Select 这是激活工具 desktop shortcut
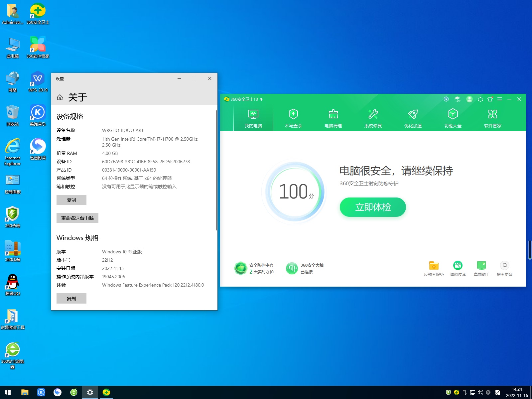The image size is (532, 399). point(13,319)
